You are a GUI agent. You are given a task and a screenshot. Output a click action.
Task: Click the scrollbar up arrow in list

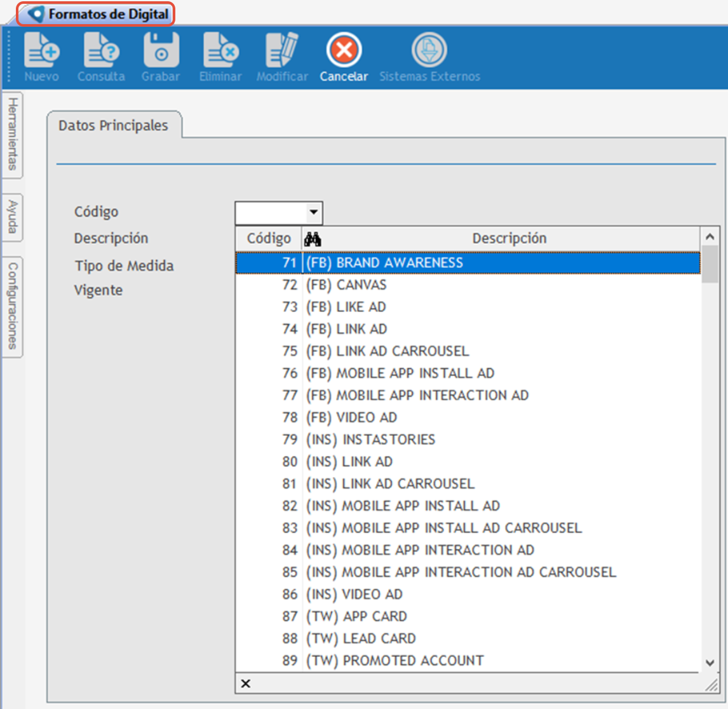pos(710,237)
